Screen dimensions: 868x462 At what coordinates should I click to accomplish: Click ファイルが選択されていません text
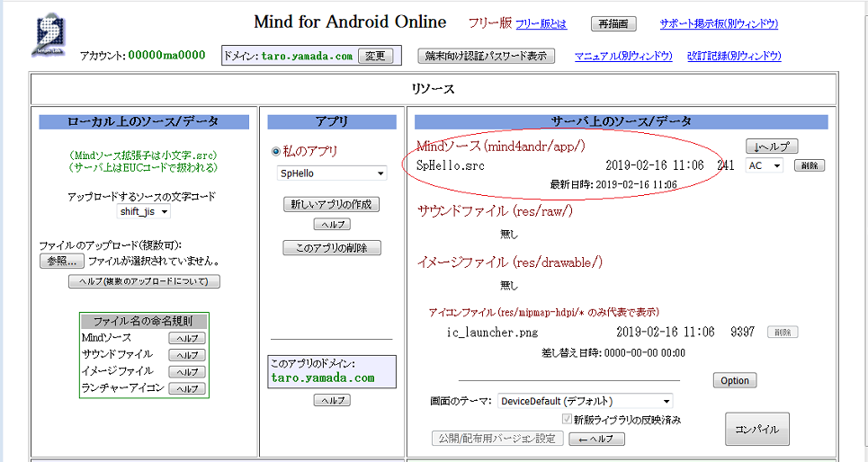(x=154, y=262)
